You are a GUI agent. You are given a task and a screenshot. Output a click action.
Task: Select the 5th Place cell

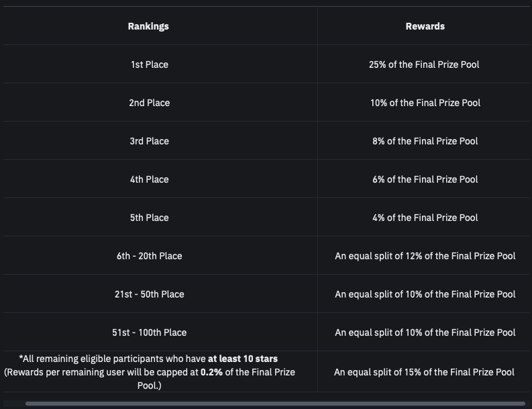click(149, 218)
